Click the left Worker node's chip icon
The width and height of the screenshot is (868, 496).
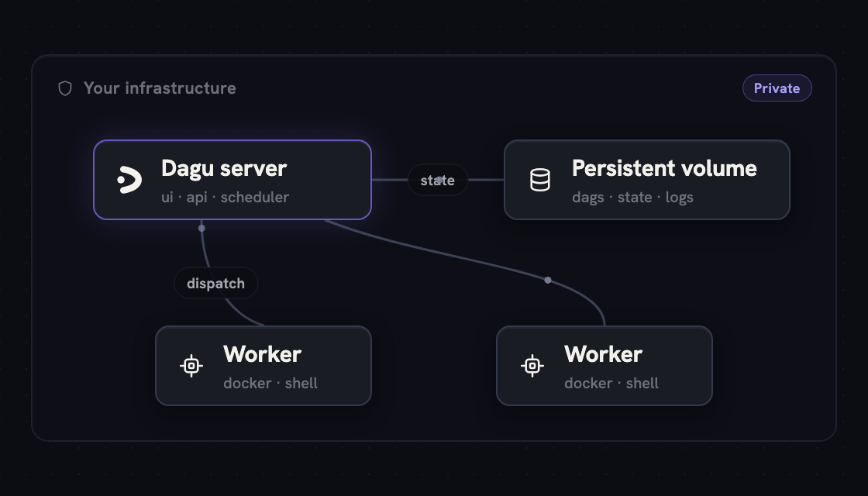191,366
